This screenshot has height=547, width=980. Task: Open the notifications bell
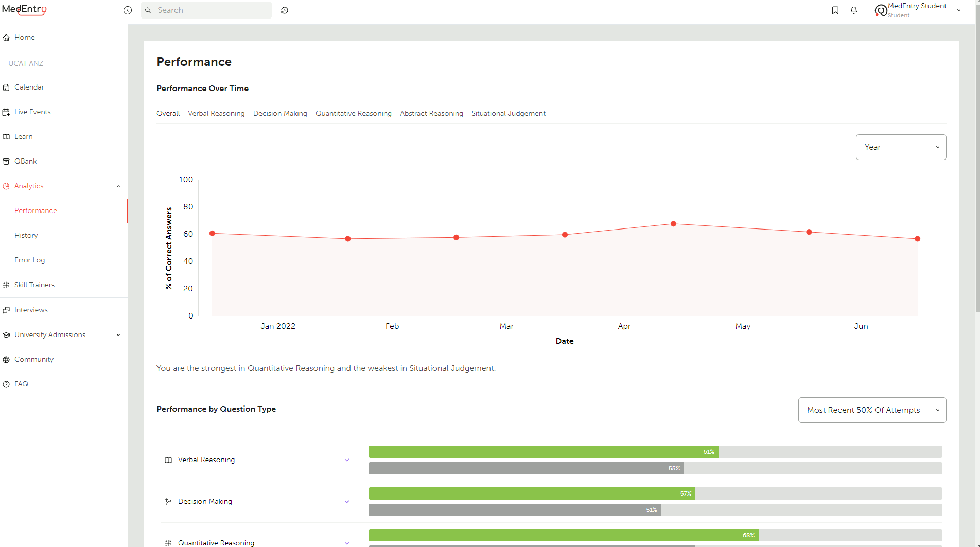tap(854, 10)
